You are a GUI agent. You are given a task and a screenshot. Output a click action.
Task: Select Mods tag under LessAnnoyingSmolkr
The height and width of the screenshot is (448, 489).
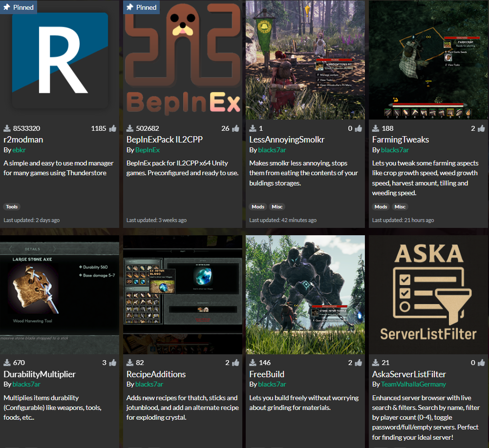click(258, 206)
